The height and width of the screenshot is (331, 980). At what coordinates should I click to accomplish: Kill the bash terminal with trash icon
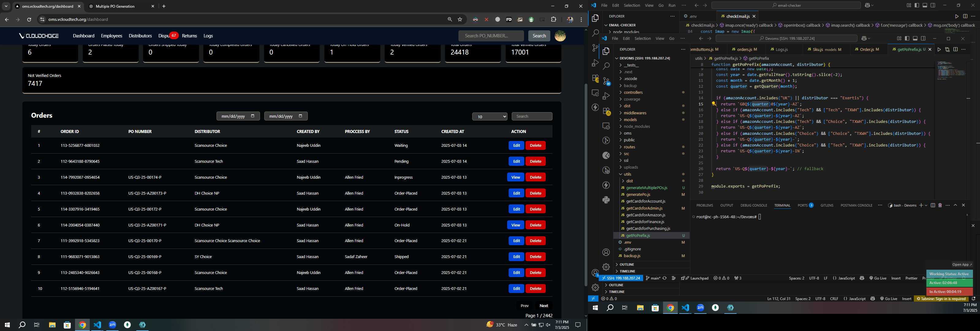coord(940,205)
